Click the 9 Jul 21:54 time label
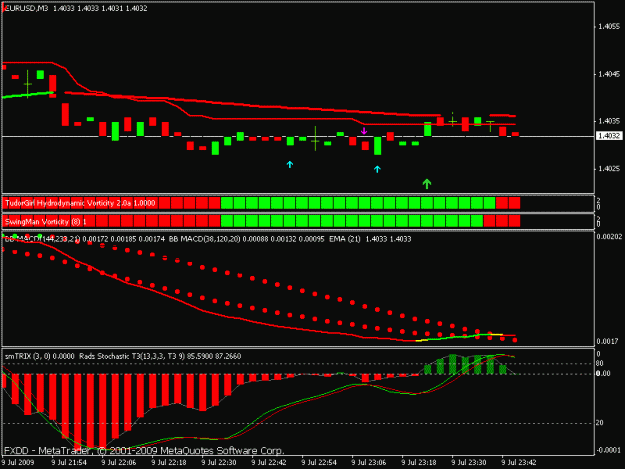This screenshot has height=469, width=625. pyautogui.click(x=69, y=463)
